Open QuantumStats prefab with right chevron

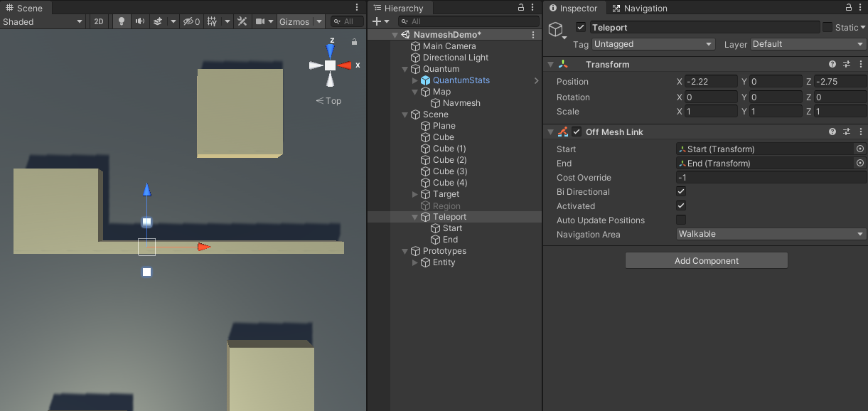click(x=536, y=80)
